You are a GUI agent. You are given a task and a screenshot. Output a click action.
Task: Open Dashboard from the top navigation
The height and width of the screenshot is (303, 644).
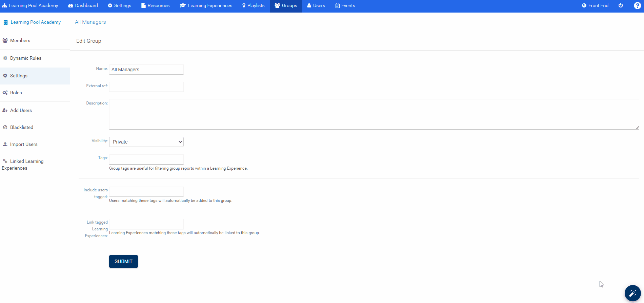pyautogui.click(x=83, y=5)
